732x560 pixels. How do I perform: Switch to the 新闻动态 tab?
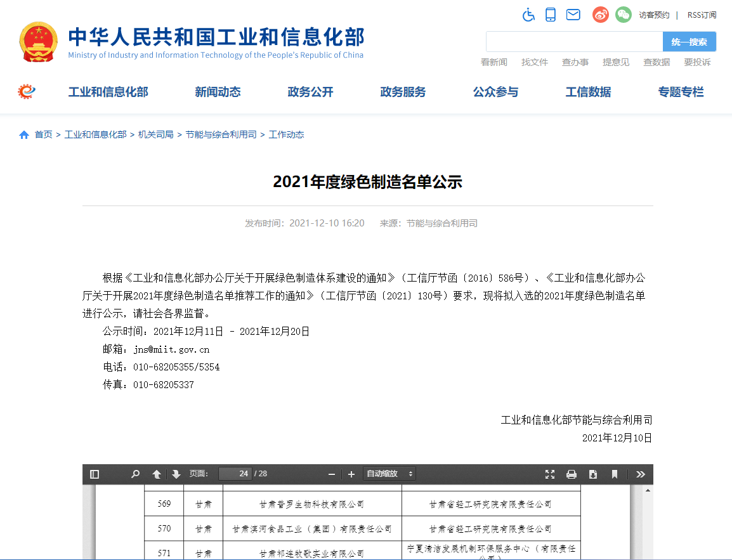[x=218, y=92]
